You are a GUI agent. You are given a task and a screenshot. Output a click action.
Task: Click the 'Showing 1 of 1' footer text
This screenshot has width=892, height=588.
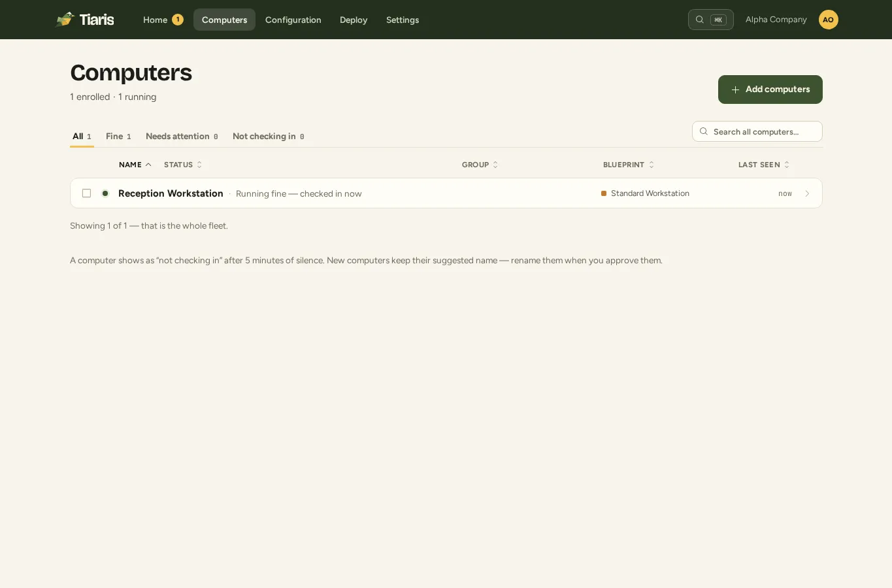(149, 225)
